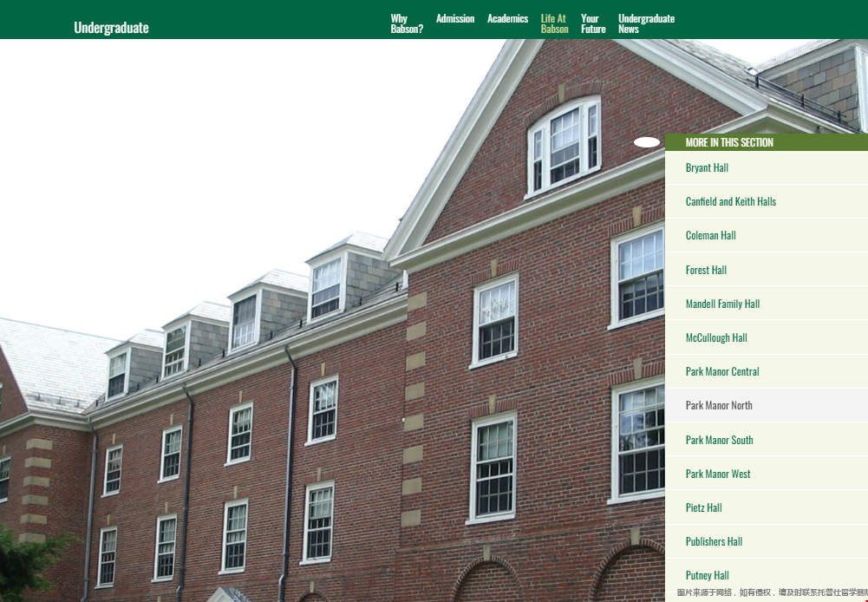Open the Bryant Hall page
868x602 pixels.
[x=707, y=167]
